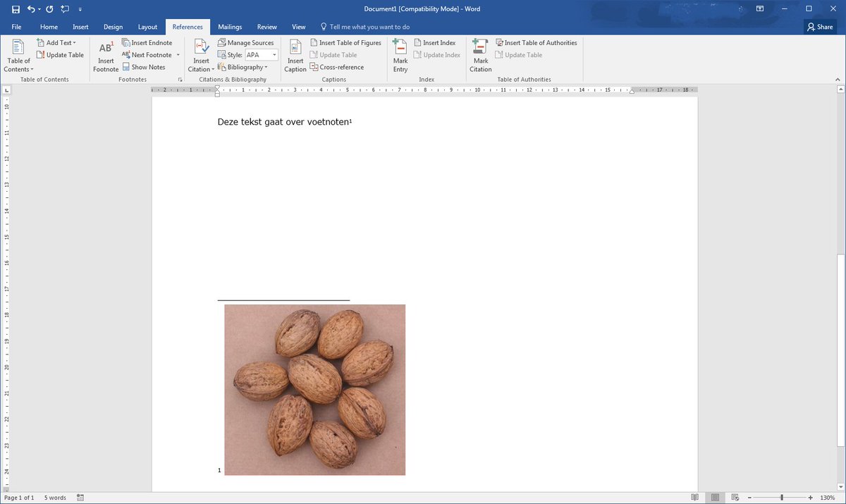Screen dimensions: 846x504
Task: Open Manage Sources
Action: pos(245,43)
